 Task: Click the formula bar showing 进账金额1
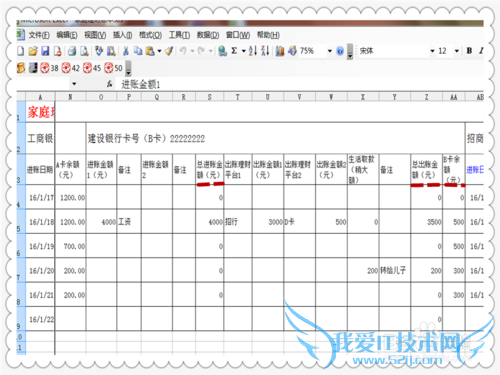click(299, 84)
